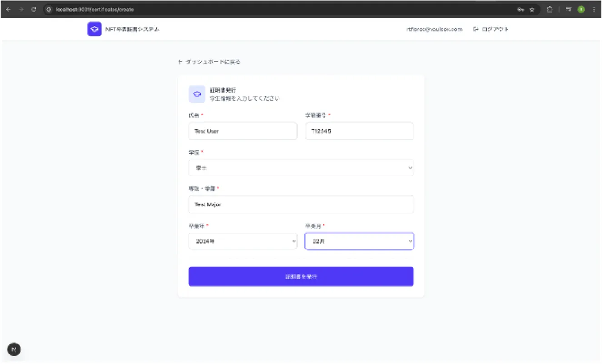
Task: Bookmark the page using the star icon
Action: point(531,9)
